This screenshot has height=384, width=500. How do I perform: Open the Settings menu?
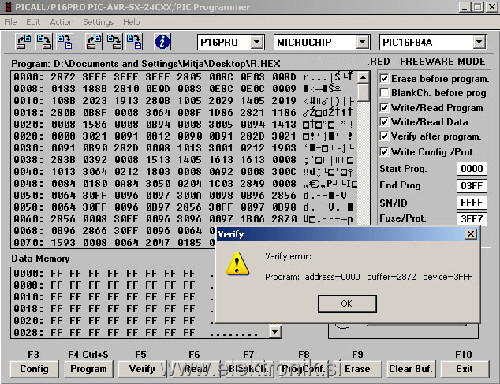(98, 22)
